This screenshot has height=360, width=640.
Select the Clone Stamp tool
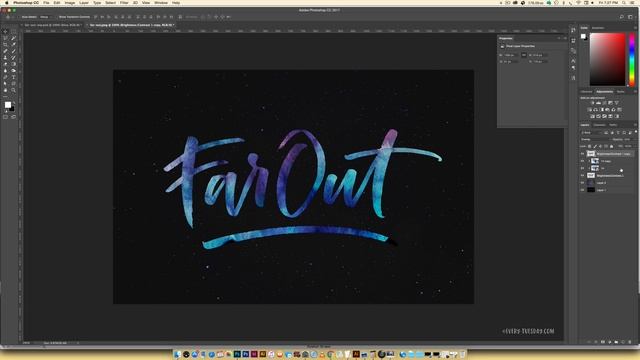click(5, 58)
